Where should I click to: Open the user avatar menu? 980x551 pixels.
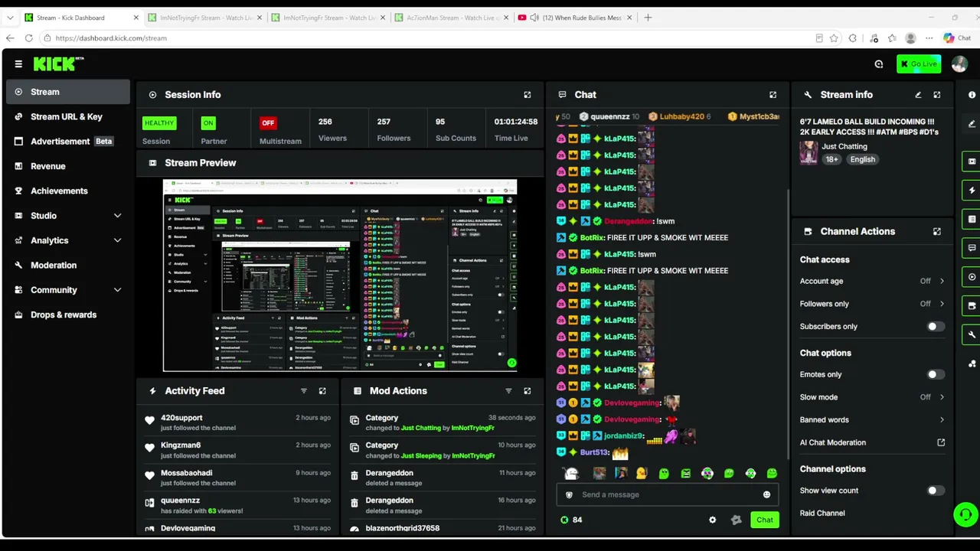pyautogui.click(x=959, y=64)
